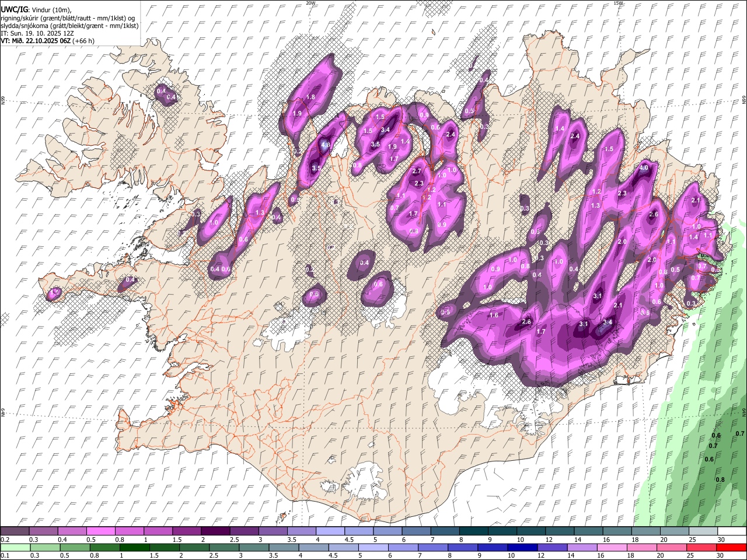Click the '9' label in the bottom legend row
This screenshot has width=747, height=560.
click(x=480, y=556)
